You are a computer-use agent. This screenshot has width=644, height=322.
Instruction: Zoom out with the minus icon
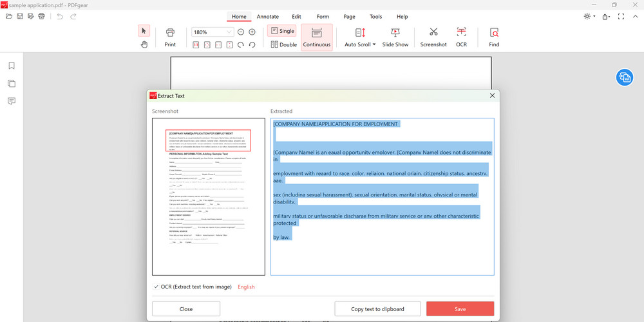[x=241, y=32]
